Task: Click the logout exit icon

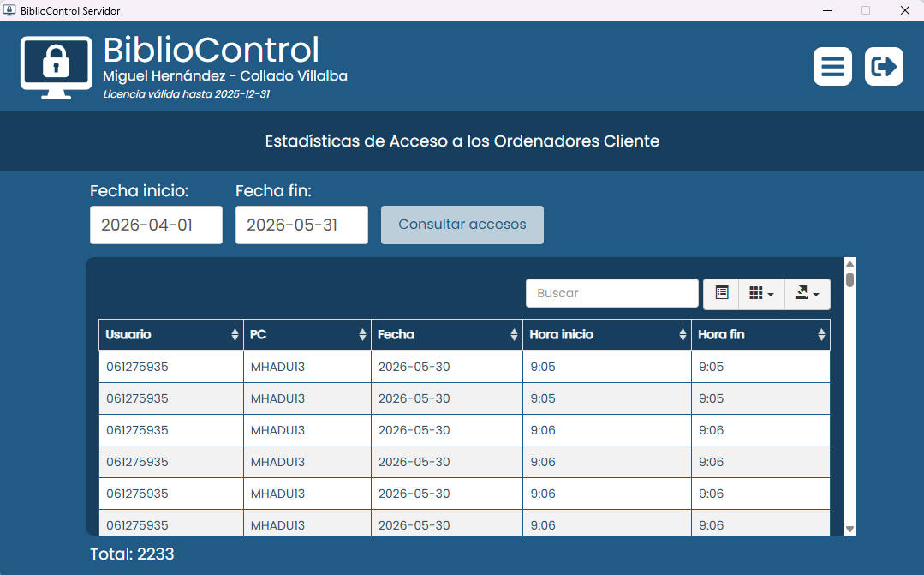Action: [x=884, y=67]
